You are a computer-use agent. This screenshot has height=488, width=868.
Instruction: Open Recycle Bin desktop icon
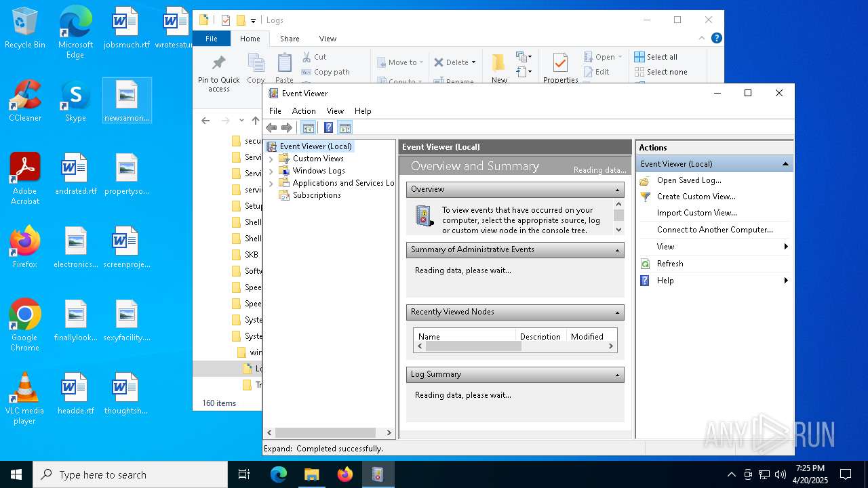click(x=25, y=28)
